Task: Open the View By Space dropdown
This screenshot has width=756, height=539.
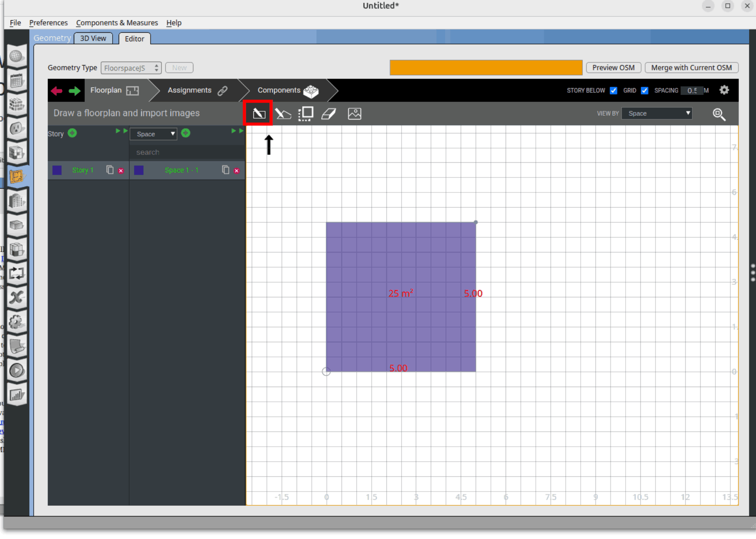Action: [x=657, y=113]
